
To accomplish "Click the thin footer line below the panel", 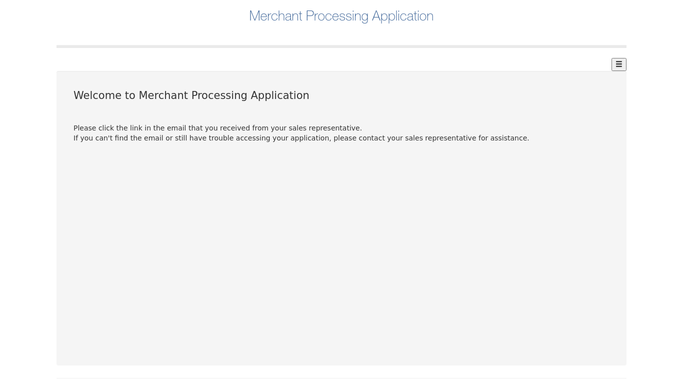I will tap(342, 378).
